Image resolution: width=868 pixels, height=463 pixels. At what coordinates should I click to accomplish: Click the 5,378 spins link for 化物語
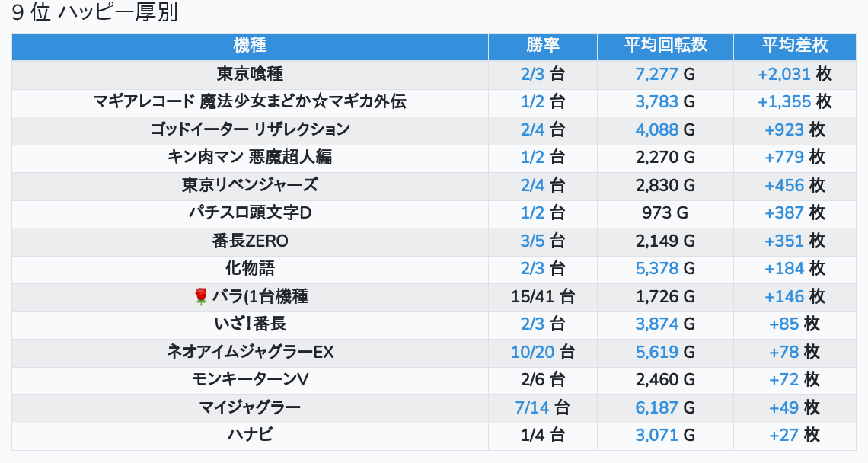656,269
